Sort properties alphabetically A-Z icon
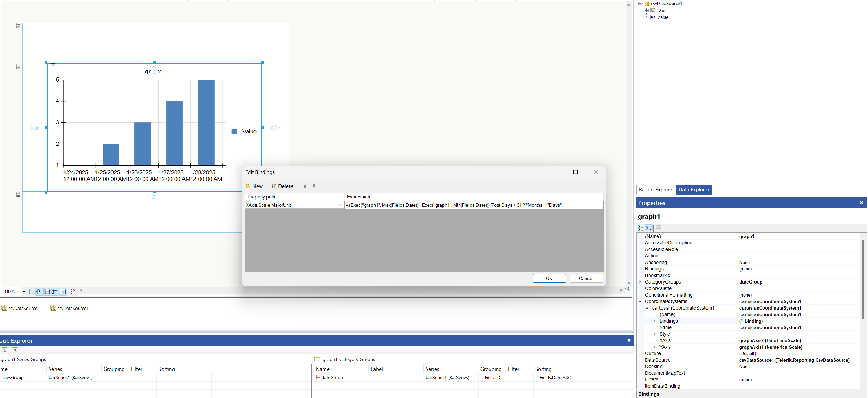 click(648, 228)
